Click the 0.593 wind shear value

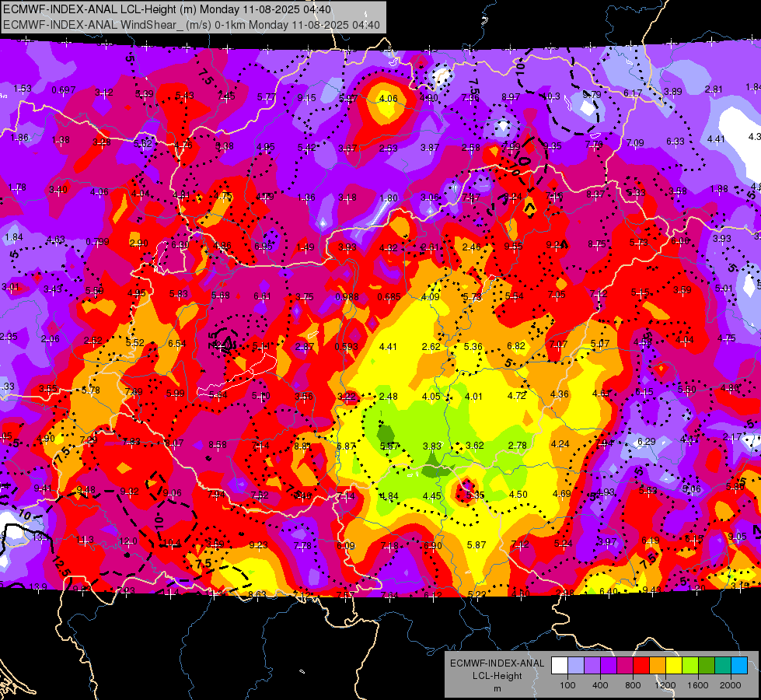coord(346,346)
